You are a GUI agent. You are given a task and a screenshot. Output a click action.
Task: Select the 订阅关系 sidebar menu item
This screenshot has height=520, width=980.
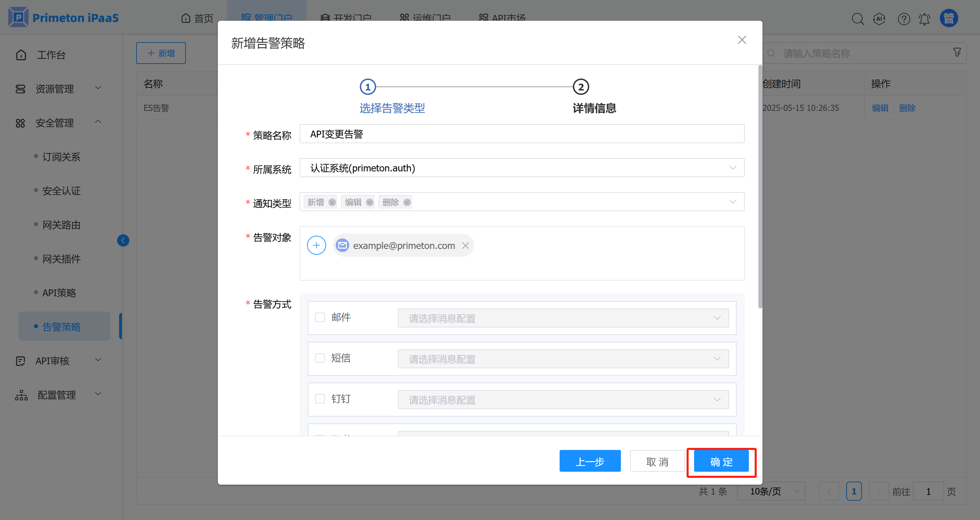pos(61,156)
